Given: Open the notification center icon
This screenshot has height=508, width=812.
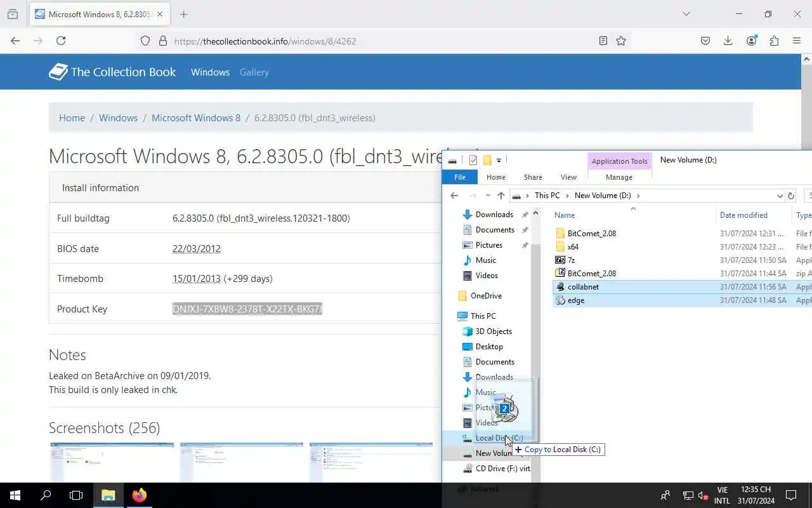Looking at the screenshot, I should point(791,495).
